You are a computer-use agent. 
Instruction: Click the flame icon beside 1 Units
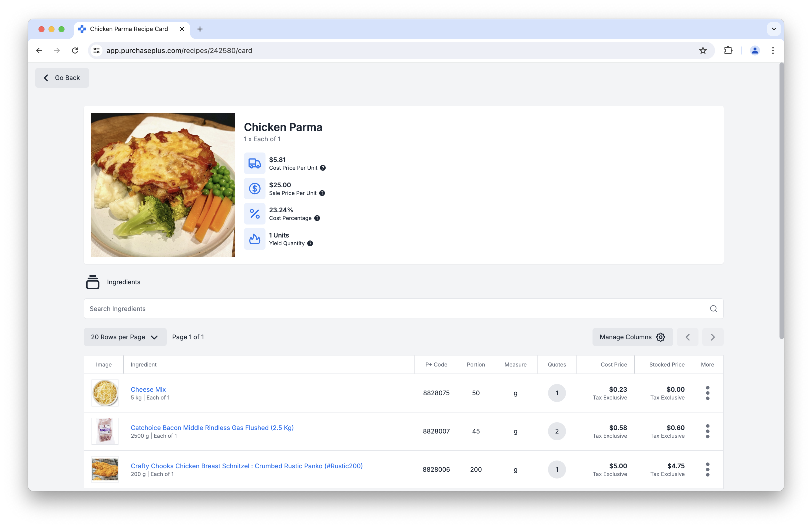tap(254, 239)
